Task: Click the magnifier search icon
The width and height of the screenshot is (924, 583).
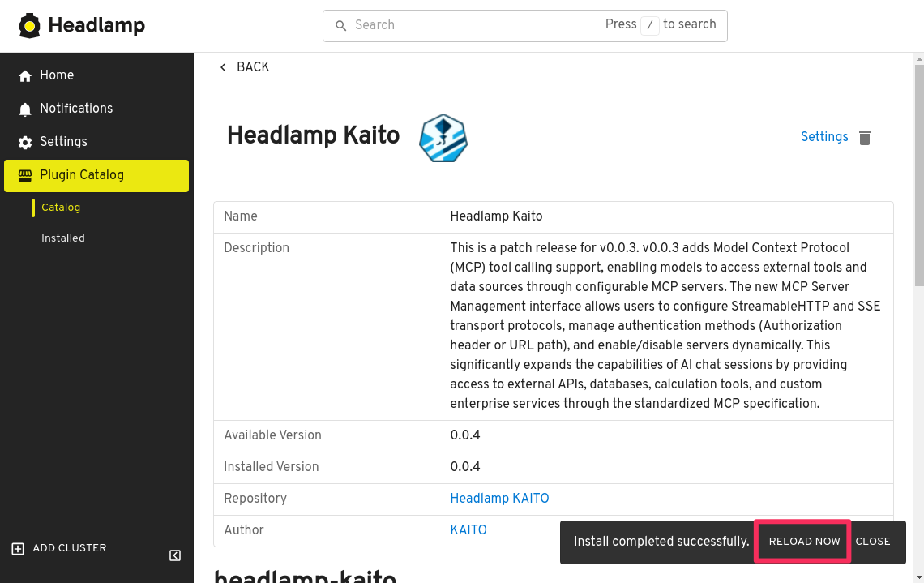Action: pyautogui.click(x=341, y=26)
